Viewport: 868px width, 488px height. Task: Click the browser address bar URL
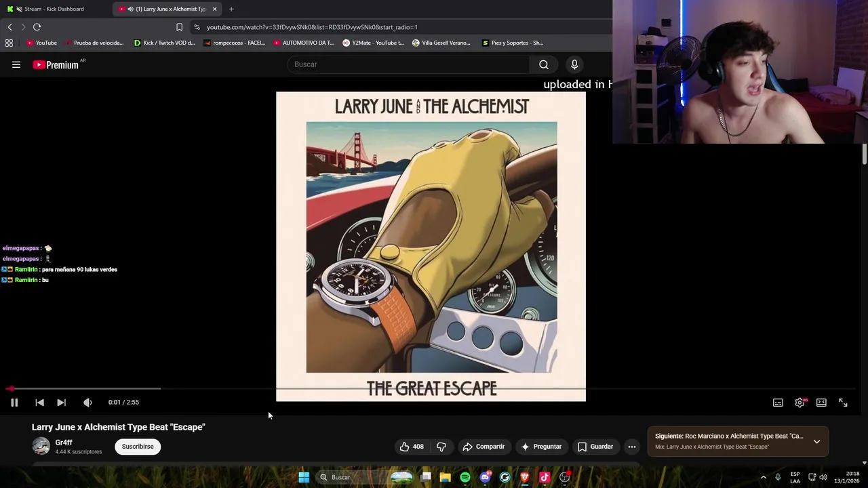(312, 27)
